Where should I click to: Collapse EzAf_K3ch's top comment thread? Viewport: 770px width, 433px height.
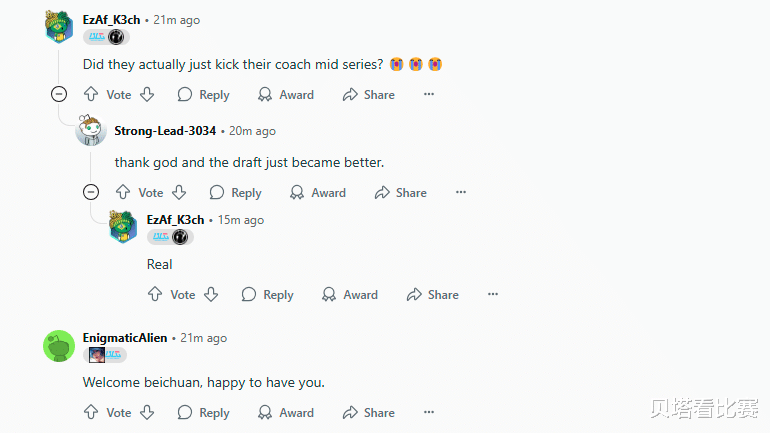coord(59,95)
